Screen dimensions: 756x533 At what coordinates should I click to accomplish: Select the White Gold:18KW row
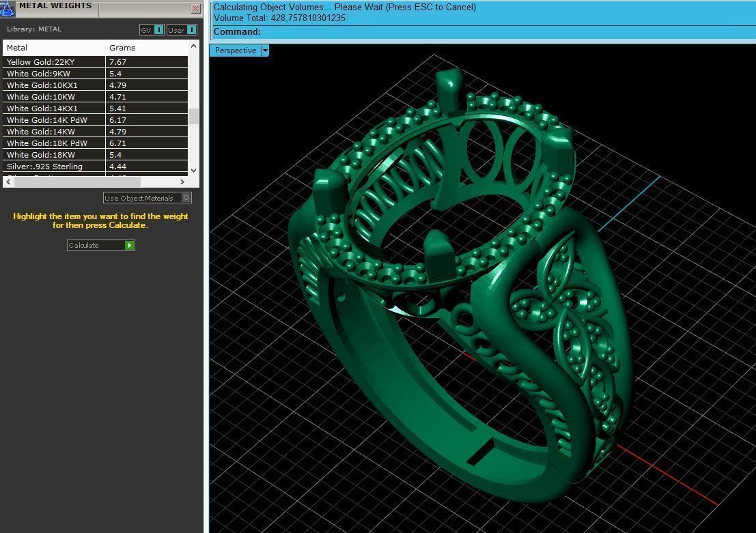tap(96, 154)
